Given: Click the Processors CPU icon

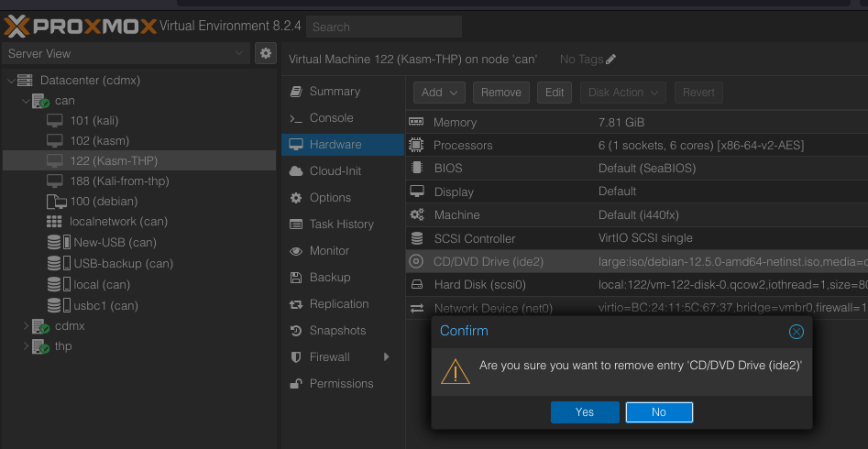Looking at the screenshot, I should pos(417,145).
